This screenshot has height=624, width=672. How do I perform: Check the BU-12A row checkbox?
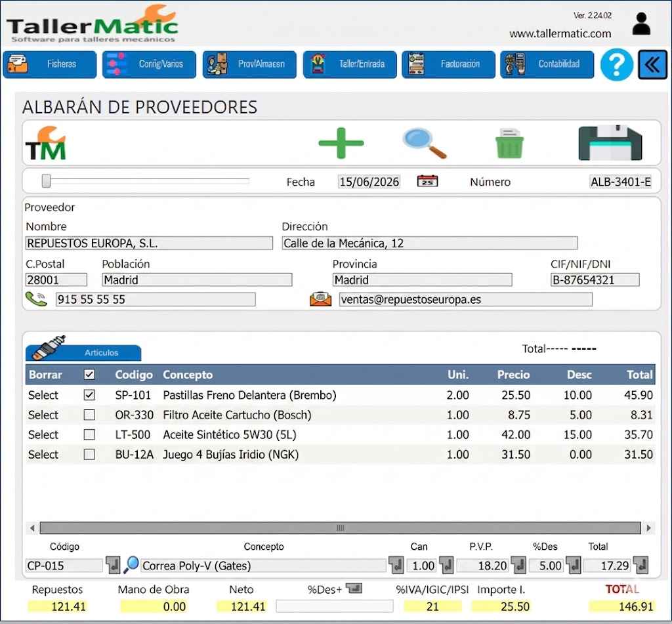tap(89, 454)
